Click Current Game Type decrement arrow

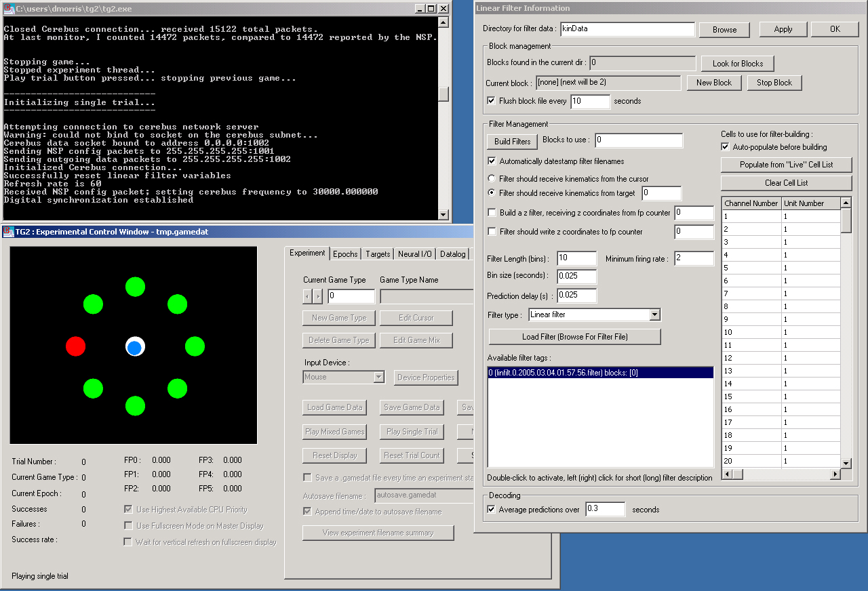pyautogui.click(x=307, y=296)
